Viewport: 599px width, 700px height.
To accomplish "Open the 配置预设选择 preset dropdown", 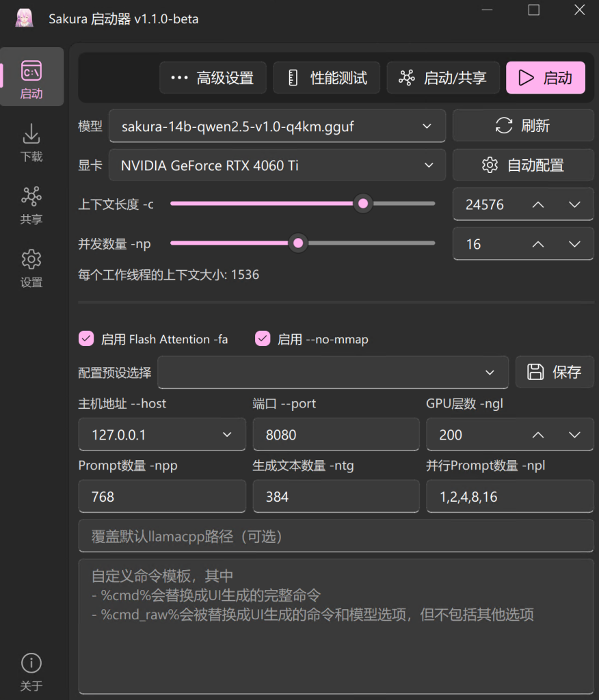I will pyautogui.click(x=333, y=373).
